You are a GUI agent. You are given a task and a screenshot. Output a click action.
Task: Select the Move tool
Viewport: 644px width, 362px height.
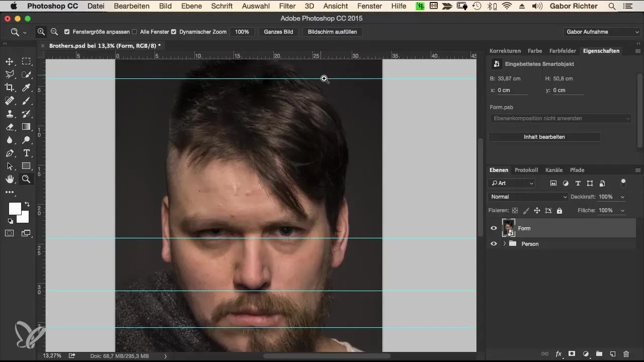(x=10, y=61)
